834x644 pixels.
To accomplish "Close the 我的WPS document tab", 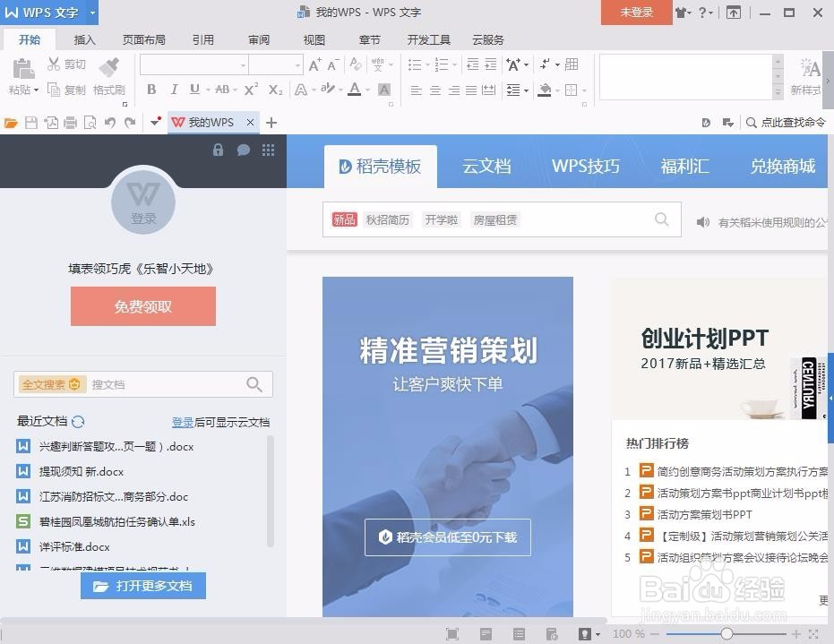I will click(x=250, y=123).
